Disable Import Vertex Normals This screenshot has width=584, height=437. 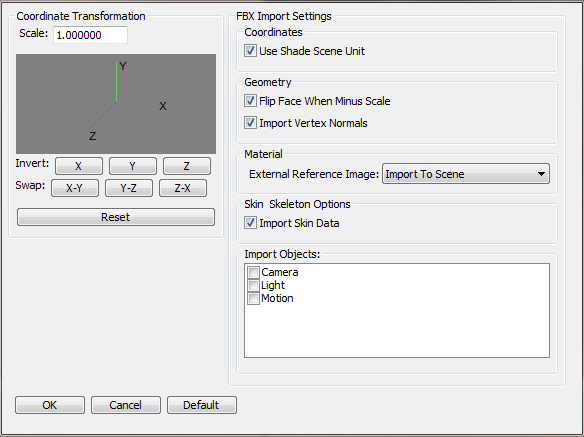tap(250, 123)
